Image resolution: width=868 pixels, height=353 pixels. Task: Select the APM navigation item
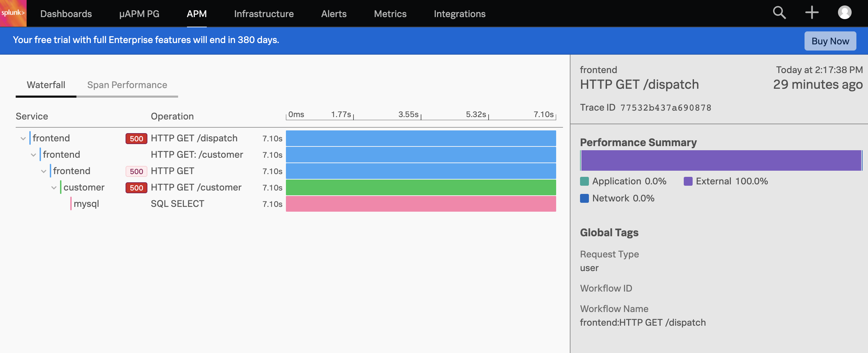tap(197, 14)
